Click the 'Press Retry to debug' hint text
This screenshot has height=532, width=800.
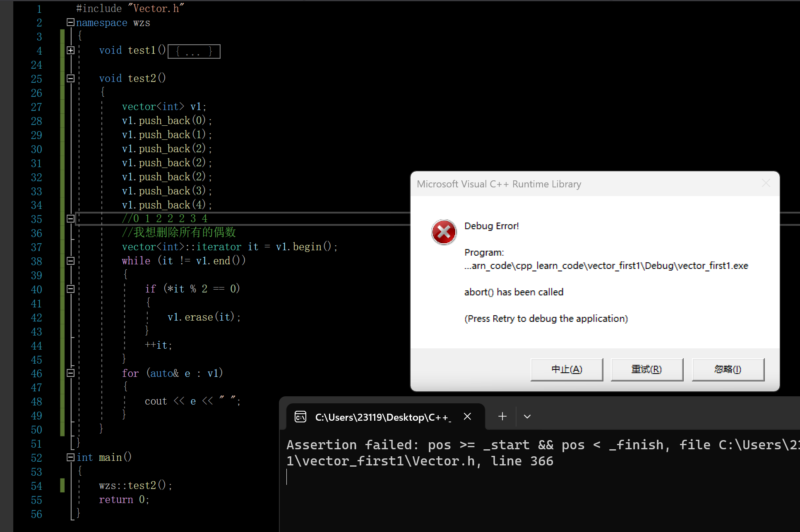tap(546, 319)
